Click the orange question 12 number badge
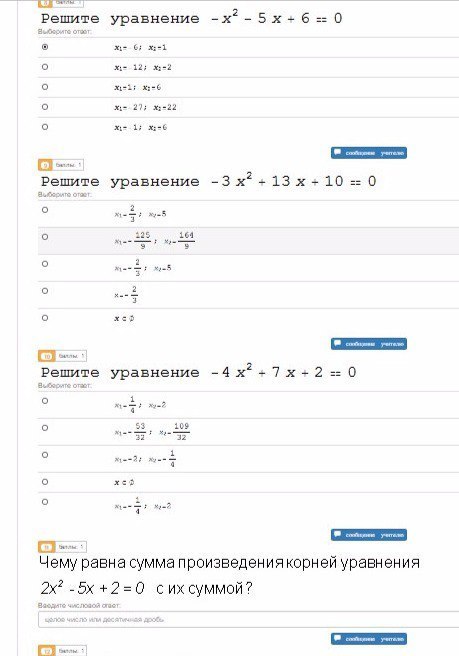The image size is (459, 656). pos(46,651)
